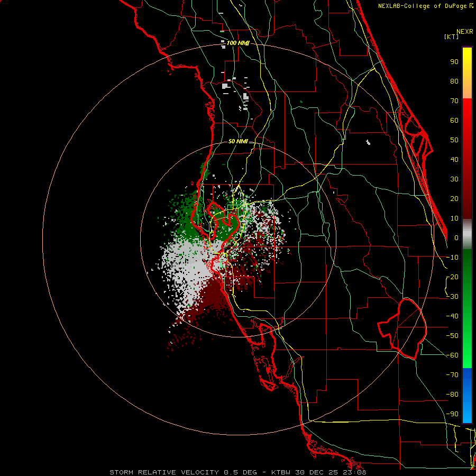Click the -80 value on velocity scale
Screen dimensions: 476x476
(452, 395)
